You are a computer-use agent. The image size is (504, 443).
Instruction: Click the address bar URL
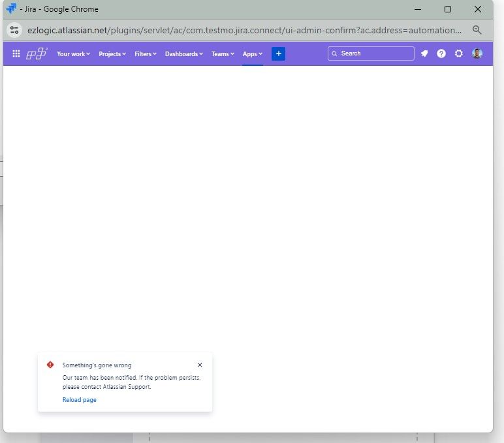pos(244,30)
